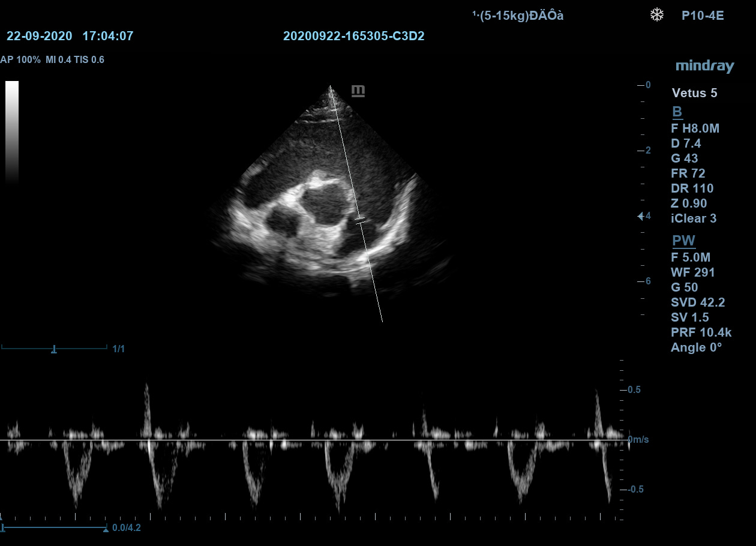The height and width of the screenshot is (546, 756).
Task: Click the iClear 3 setting
Action: pyautogui.click(x=693, y=218)
